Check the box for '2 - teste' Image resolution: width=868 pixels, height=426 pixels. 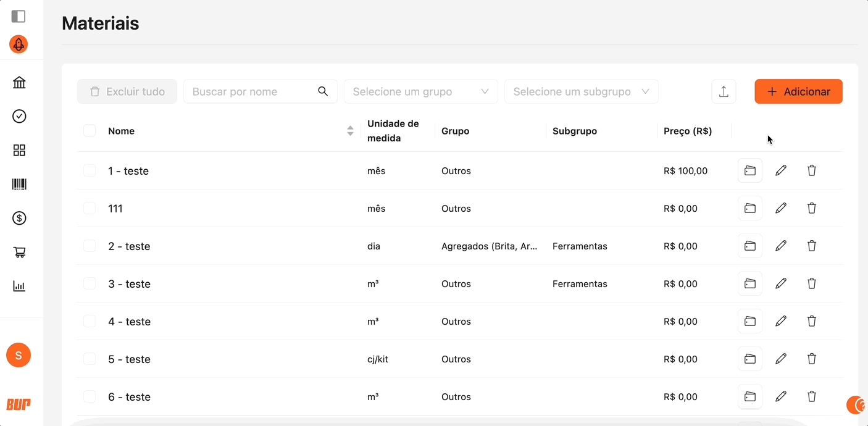pos(90,246)
